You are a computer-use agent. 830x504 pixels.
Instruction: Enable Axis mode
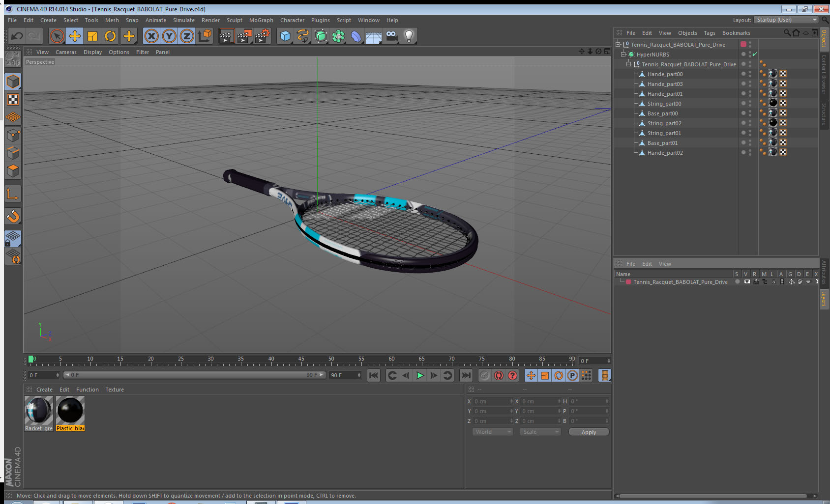click(13, 195)
